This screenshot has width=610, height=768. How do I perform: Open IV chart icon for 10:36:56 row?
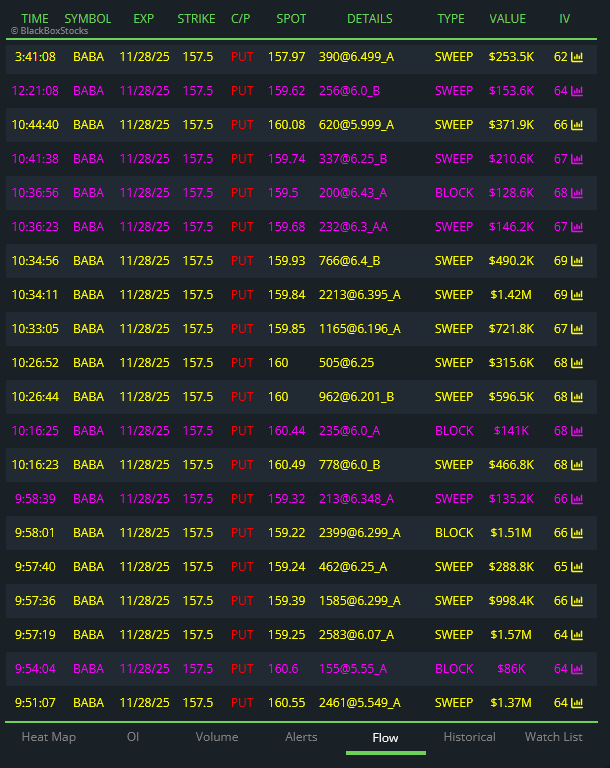click(577, 193)
